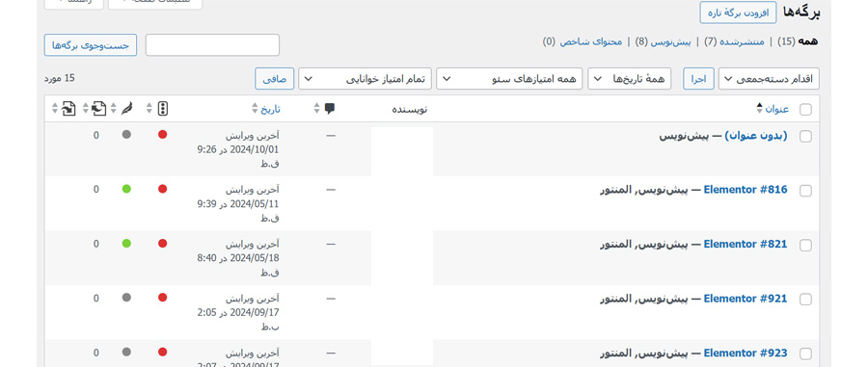Click sort arrows beside outgoing links icon
The image size is (868, 367).
coord(85,108)
